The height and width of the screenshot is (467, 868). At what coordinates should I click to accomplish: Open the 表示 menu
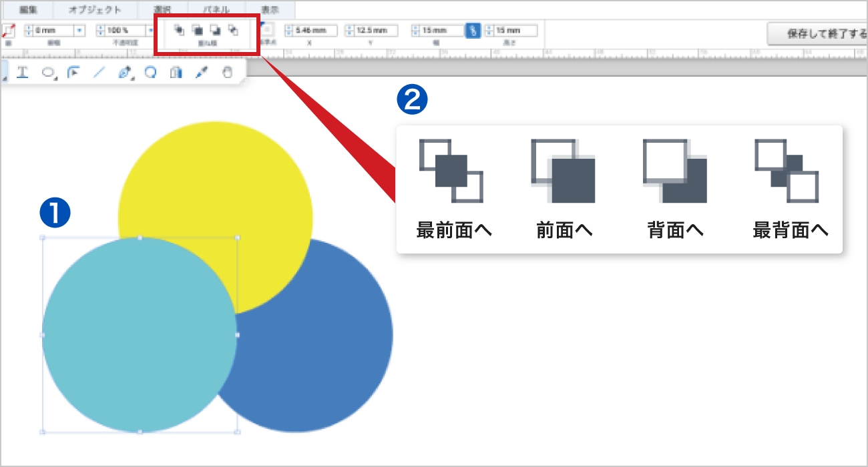coord(270,10)
